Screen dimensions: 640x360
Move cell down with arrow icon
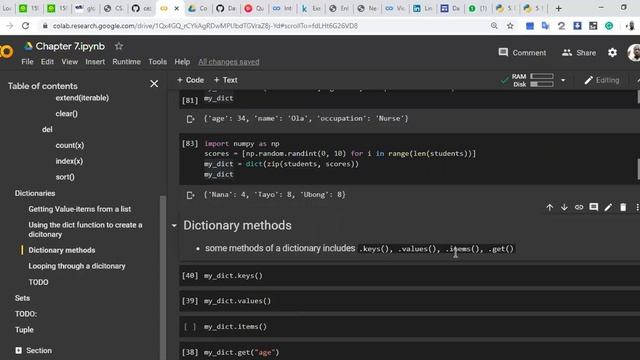pyautogui.click(x=564, y=207)
